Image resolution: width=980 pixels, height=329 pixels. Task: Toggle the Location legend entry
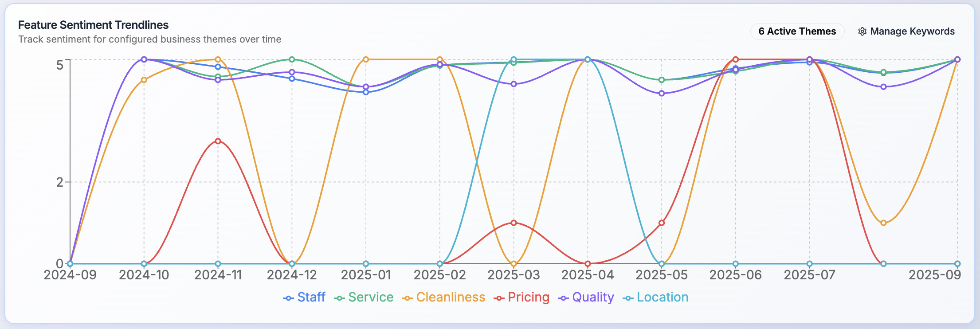[655, 298]
